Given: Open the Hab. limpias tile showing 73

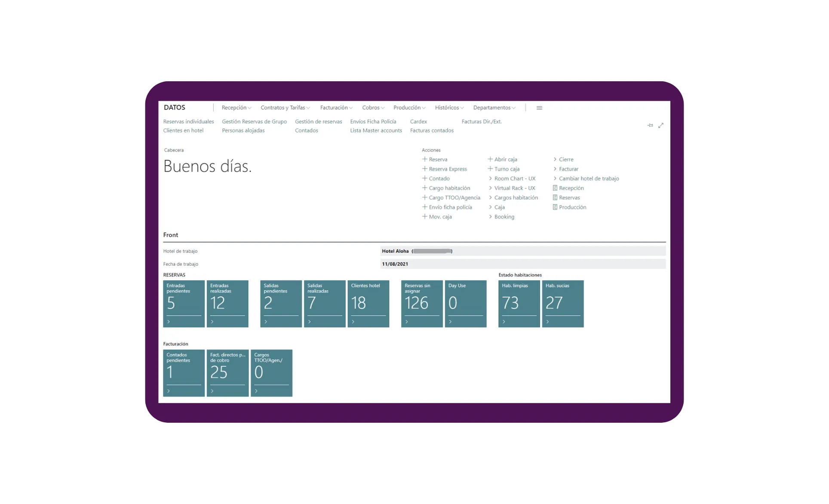Looking at the screenshot, I should pyautogui.click(x=519, y=304).
